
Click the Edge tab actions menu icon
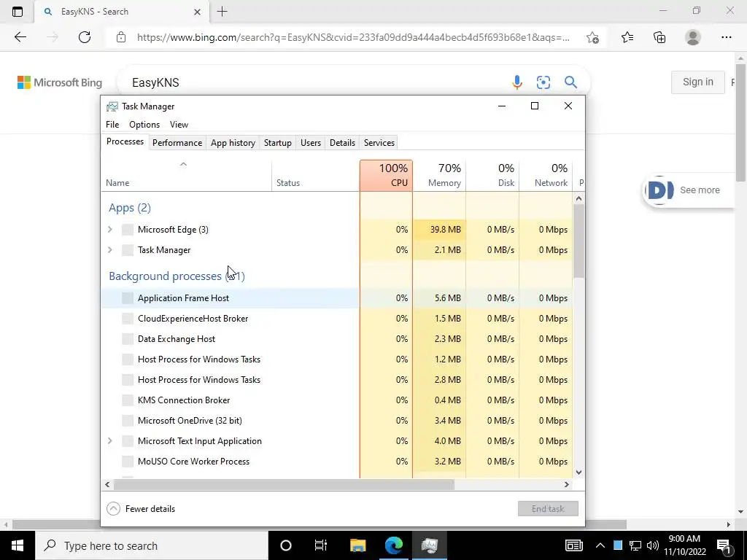click(18, 12)
